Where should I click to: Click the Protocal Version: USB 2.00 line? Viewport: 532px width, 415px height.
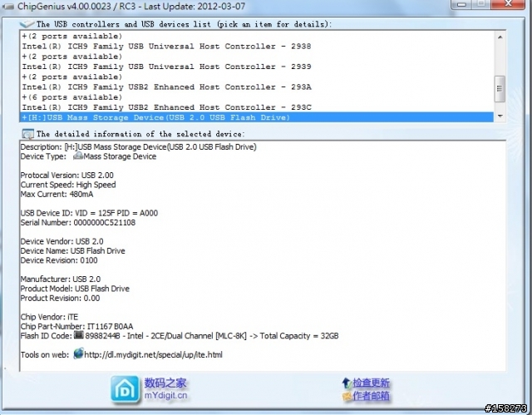(66, 175)
